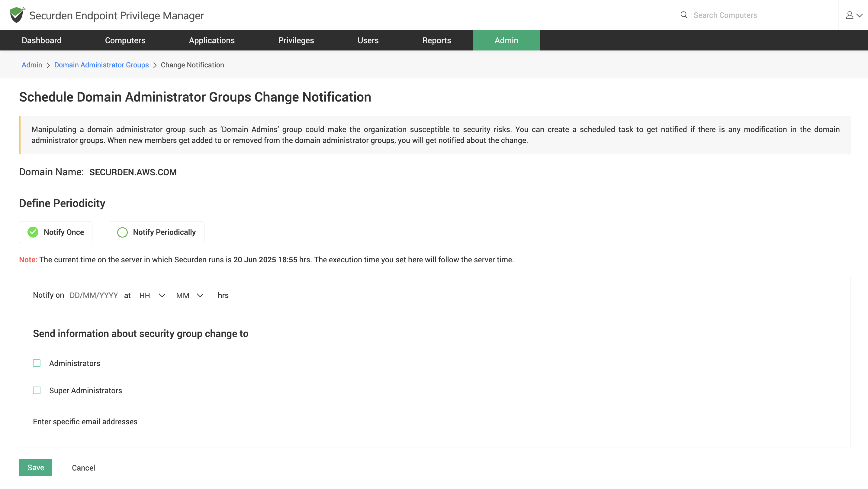Click the Define Periodicity heading
This screenshot has width=868, height=489.
62,203
